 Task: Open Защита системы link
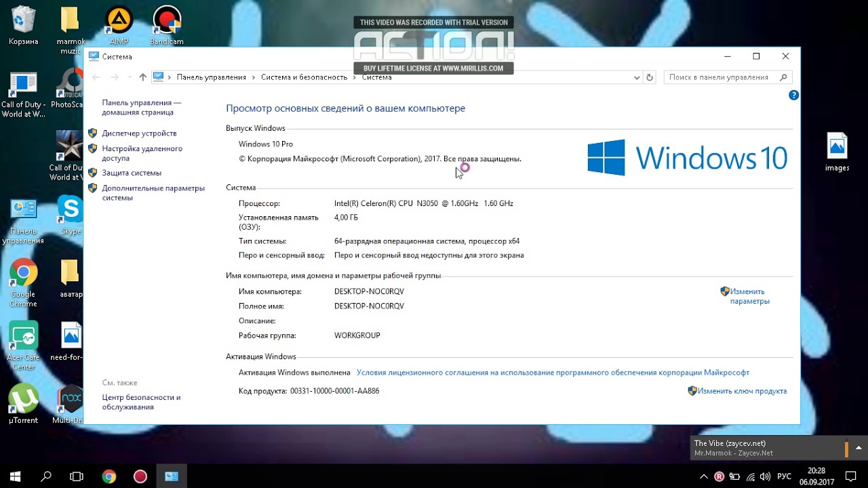[x=132, y=173]
